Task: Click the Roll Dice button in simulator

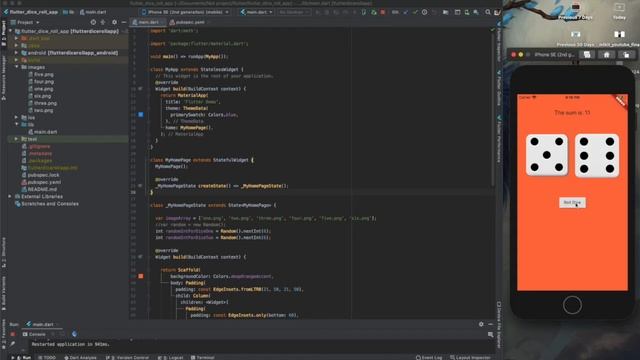Action: click(572, 202)
